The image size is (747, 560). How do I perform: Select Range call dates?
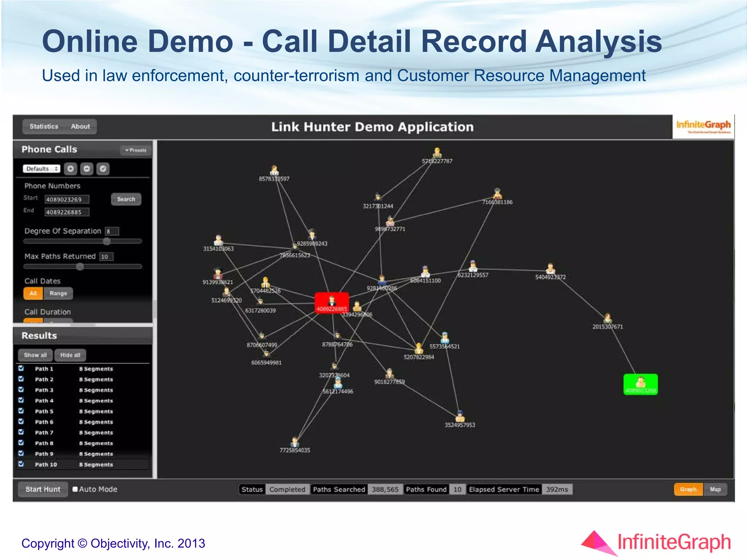(58, 293)
